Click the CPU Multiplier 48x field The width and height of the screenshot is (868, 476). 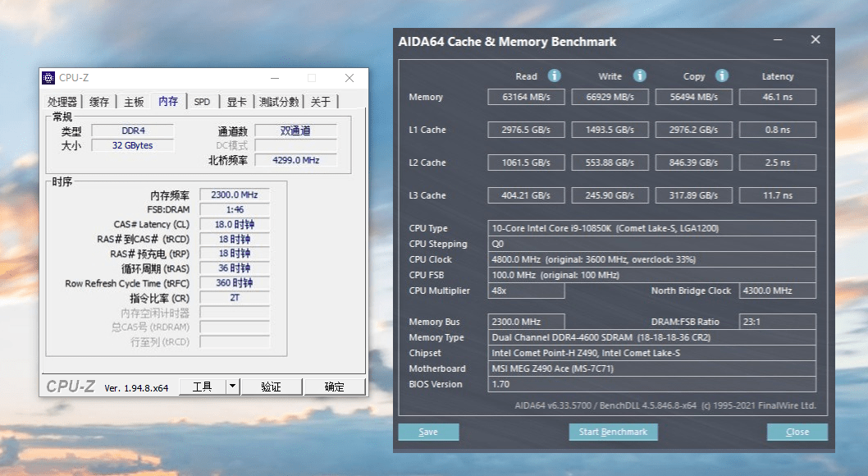tap(526, 291)
